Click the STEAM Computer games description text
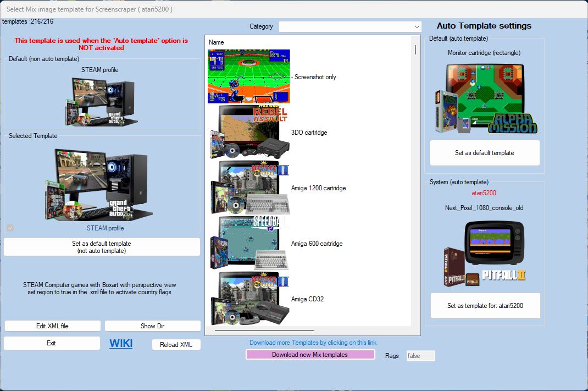The height and width of the screenshot is (391, 588). 99,289
